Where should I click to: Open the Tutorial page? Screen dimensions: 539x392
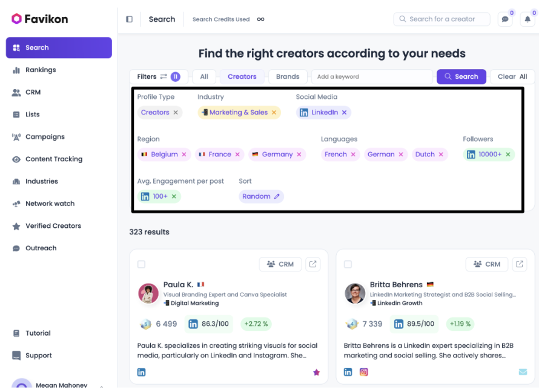click(x=31, y=333)
